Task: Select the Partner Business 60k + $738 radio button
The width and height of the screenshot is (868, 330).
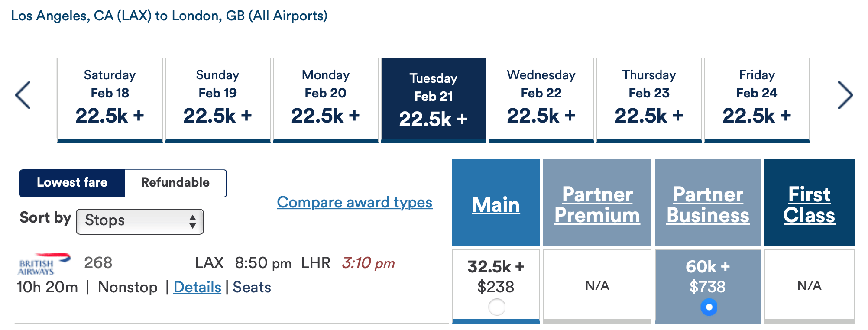Action: click(709, 307)
